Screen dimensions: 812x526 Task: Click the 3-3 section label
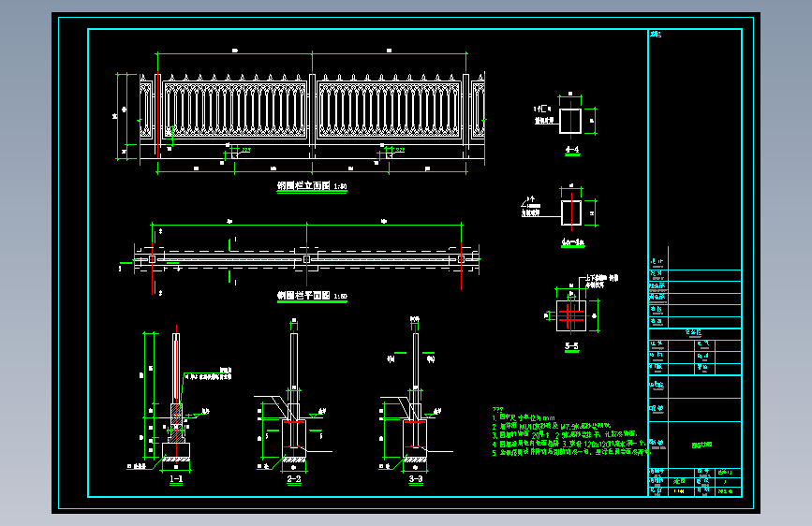click(x=416, y=479)
